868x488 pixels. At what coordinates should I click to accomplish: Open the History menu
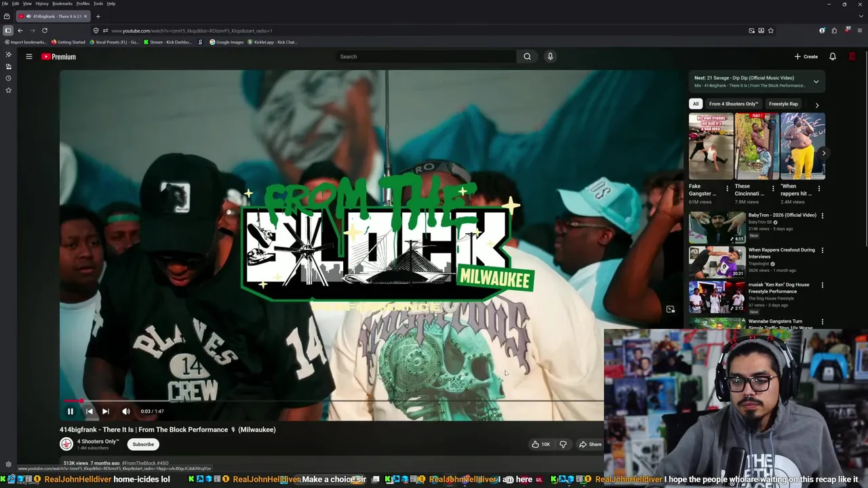(42, 3)
